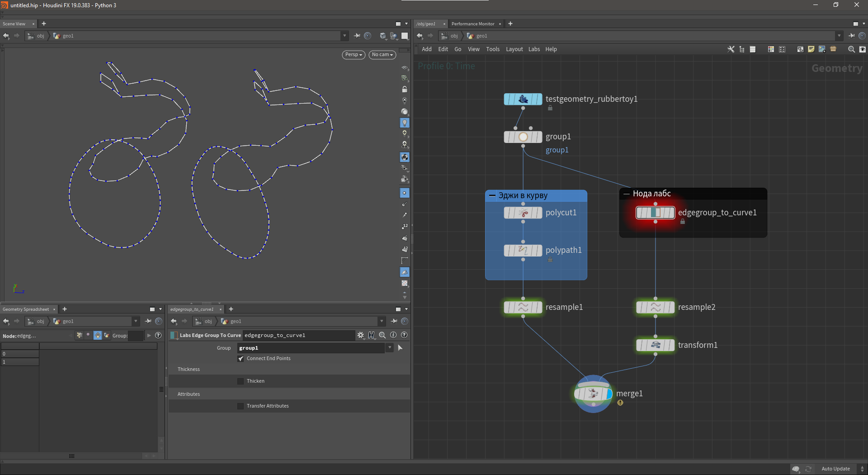Click the Auto Update button
The height and width of the screenshot is (475, 868).
click(x=835, y=469)
